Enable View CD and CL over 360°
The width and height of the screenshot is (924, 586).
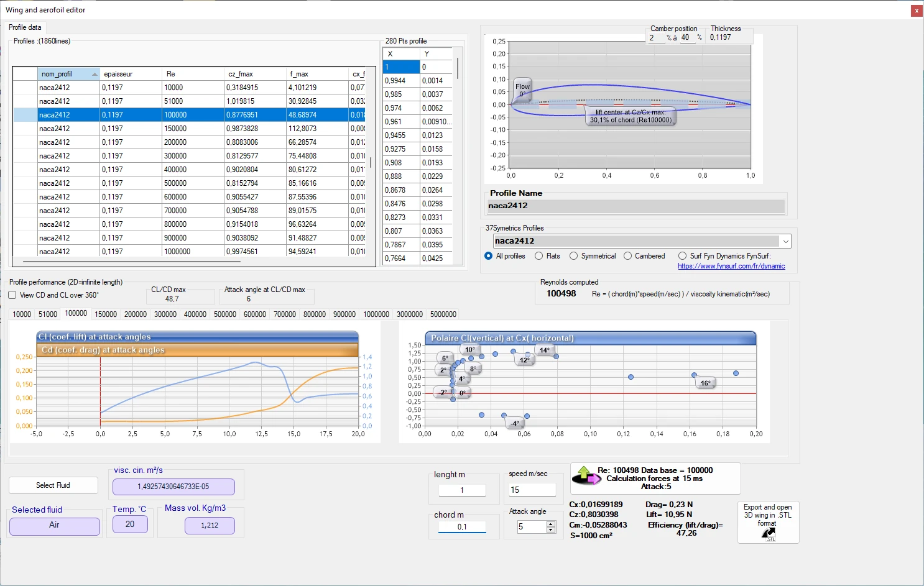click(12, 295)
